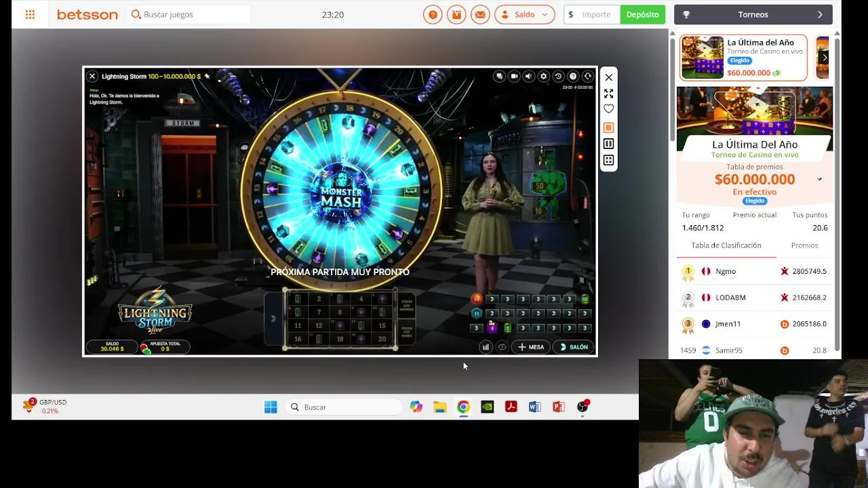Click the +MESA button
This screenshot has height=488, width=868.
(531, 347)
